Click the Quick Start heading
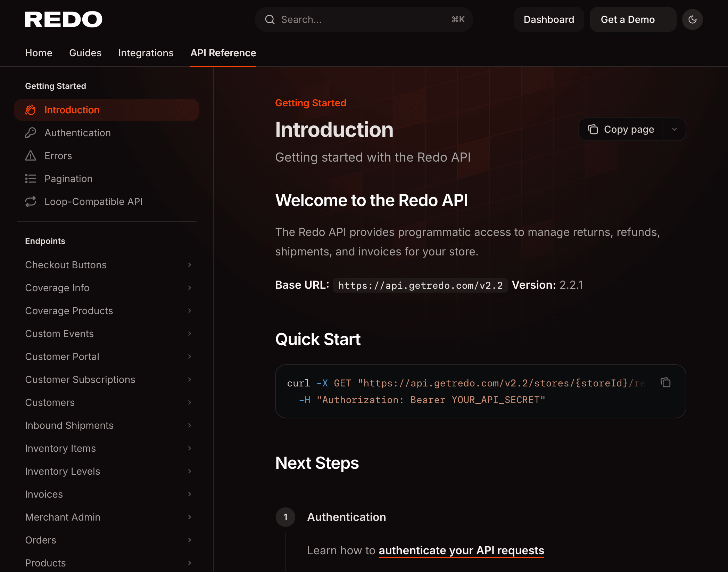Image resolution: width=728 pixels, height=572 pixels. pos(318,339)
